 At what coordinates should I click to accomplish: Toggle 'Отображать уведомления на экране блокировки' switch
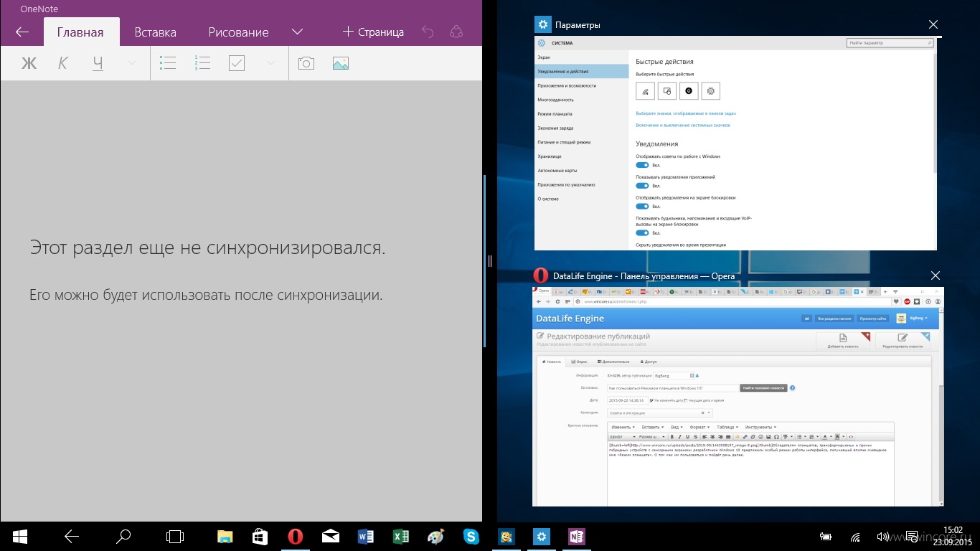coord(642,207)
